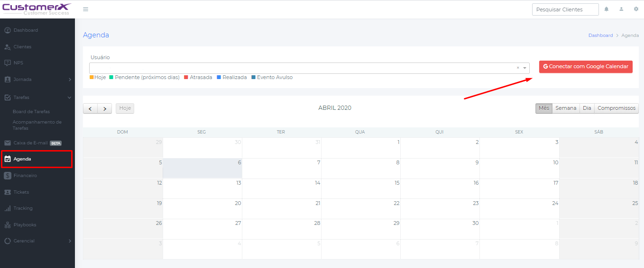Image resolution: width=644 pixels, height=268 pixels.
Task: Switch calendar to Dia view
Action: 587,108
